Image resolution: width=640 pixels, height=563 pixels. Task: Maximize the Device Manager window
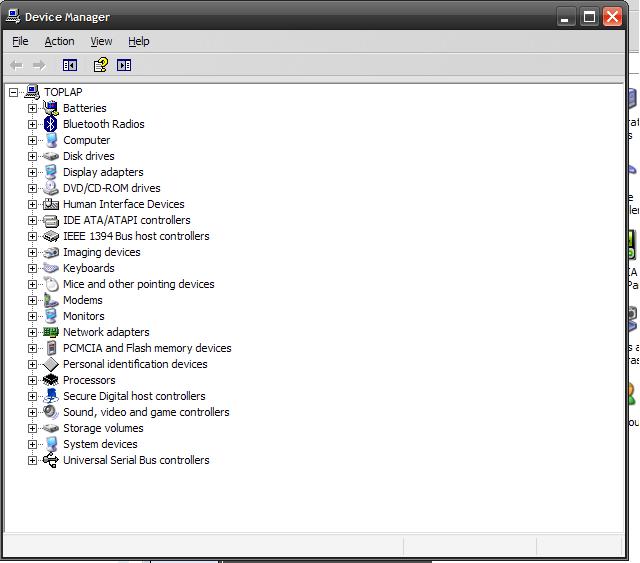pos(589,17)
